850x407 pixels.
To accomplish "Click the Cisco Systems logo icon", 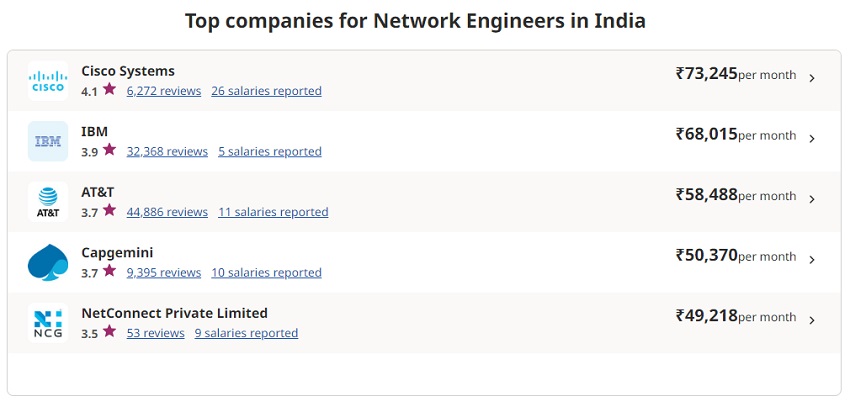I will [48, 81].
